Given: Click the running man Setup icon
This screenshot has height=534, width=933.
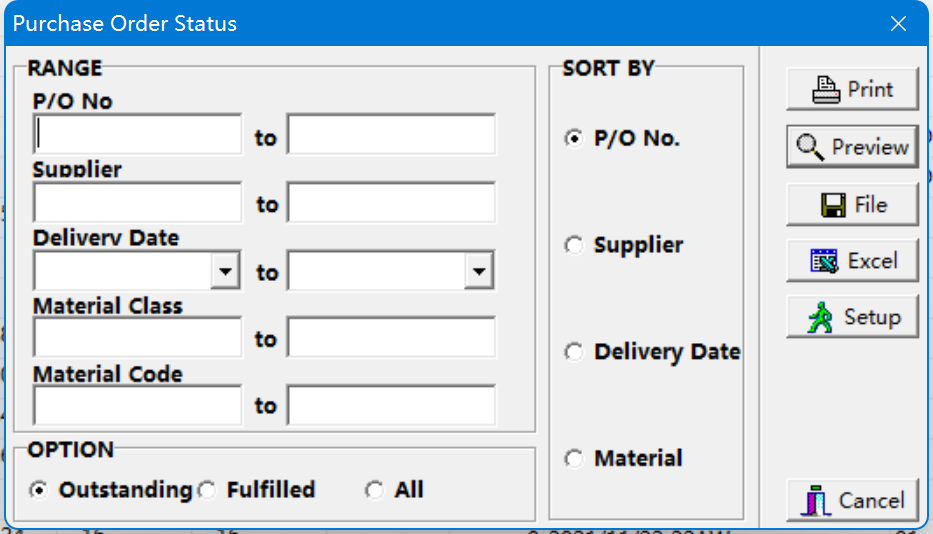Looking at the screenshot, I should pos(820,317).
